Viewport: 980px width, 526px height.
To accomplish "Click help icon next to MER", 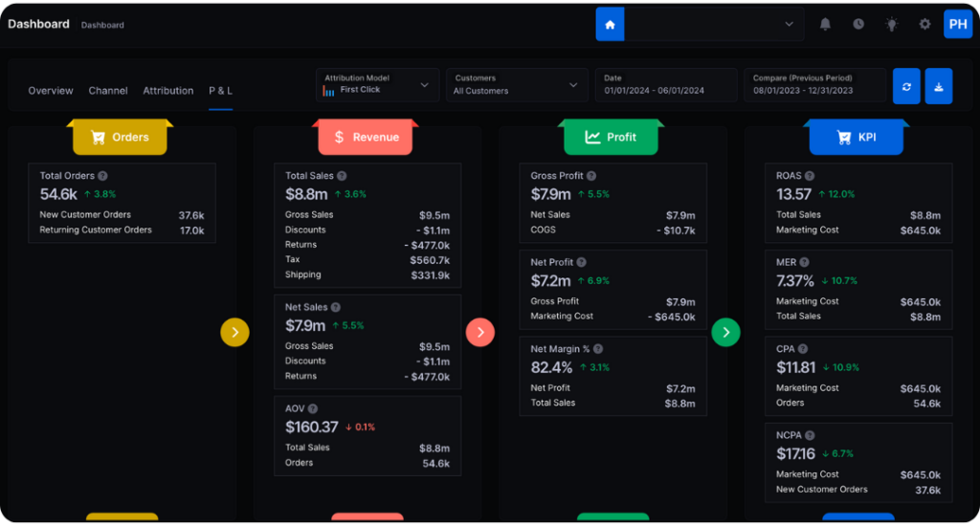I will [x=804, y=262].
